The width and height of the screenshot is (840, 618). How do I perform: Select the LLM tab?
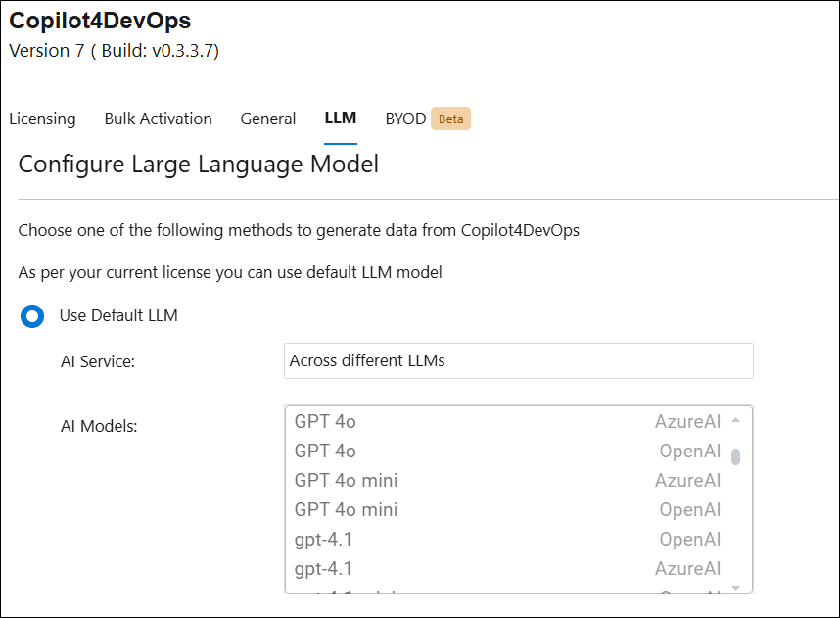tap(340, 119)
